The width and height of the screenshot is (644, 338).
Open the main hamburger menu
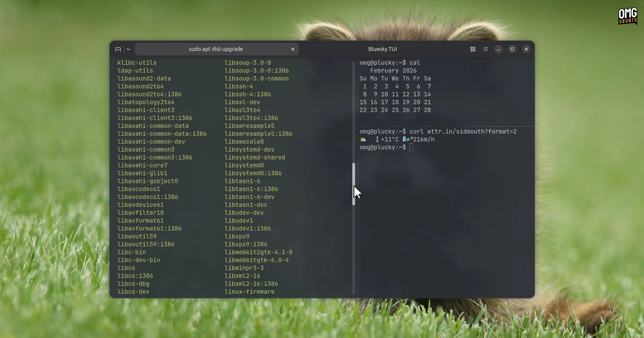(x=486, y=49)
